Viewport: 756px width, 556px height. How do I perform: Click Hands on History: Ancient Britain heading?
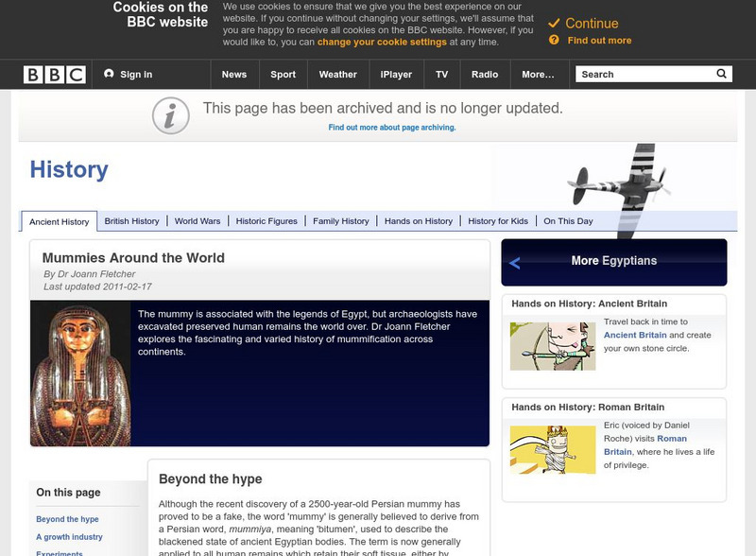(x=589, y=304)
